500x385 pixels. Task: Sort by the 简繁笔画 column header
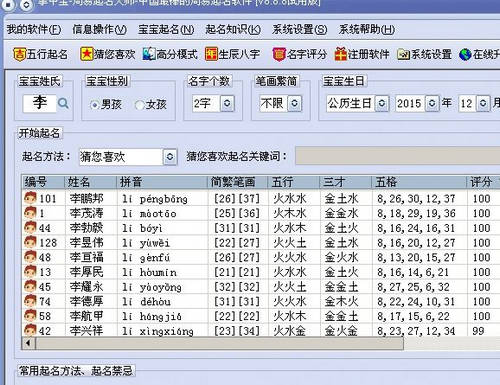coord(238,182)
